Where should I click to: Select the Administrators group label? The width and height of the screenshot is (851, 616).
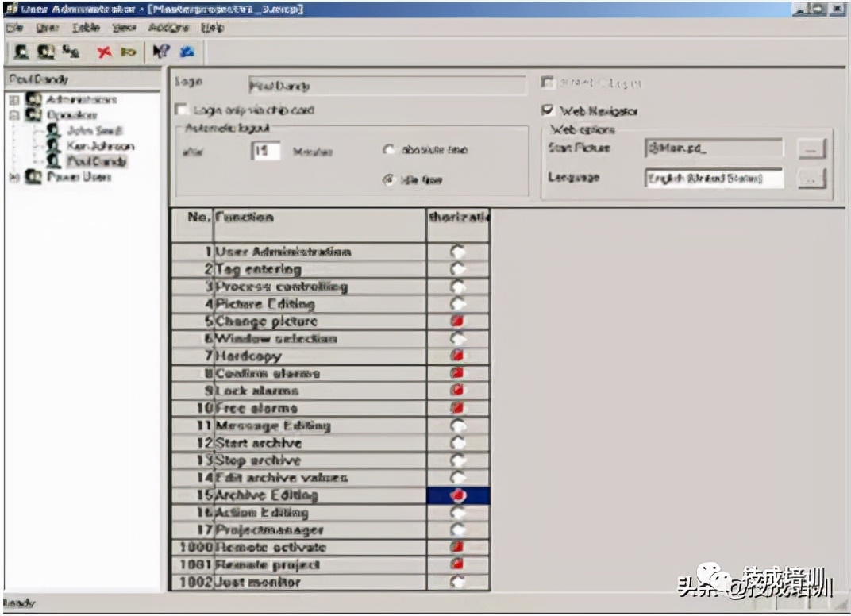[x=82, y=99]
